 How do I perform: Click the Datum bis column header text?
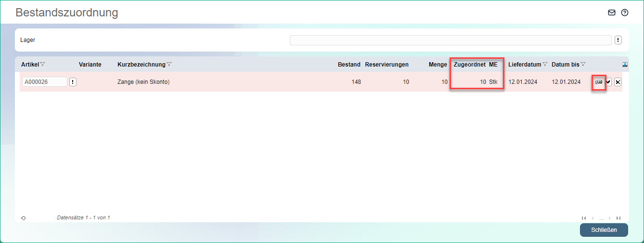coord(566,64)
